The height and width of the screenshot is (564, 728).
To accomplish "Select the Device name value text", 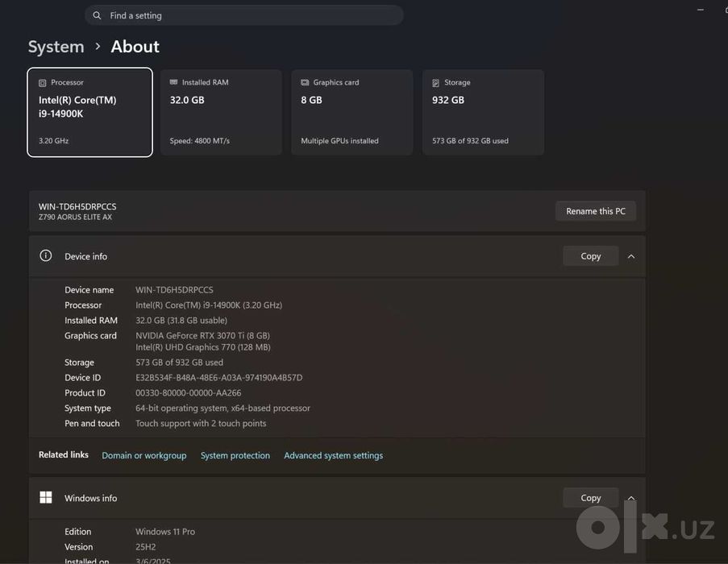I will click(x=174, y=290).
